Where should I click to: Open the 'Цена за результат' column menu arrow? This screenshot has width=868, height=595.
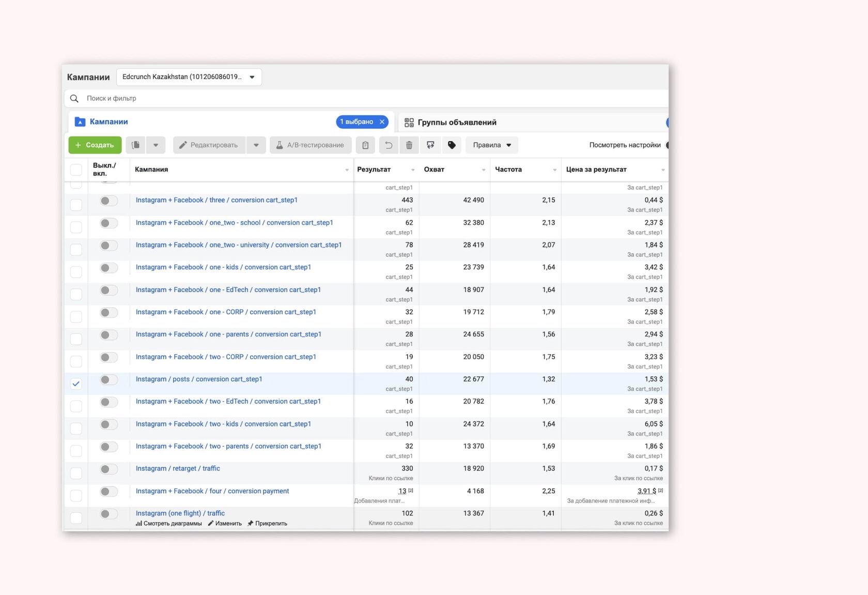(663, 170)
